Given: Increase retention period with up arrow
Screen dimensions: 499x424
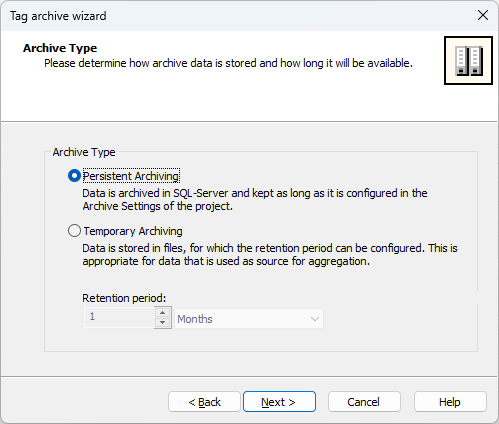Looking at the screenshot, I should 162,313.
